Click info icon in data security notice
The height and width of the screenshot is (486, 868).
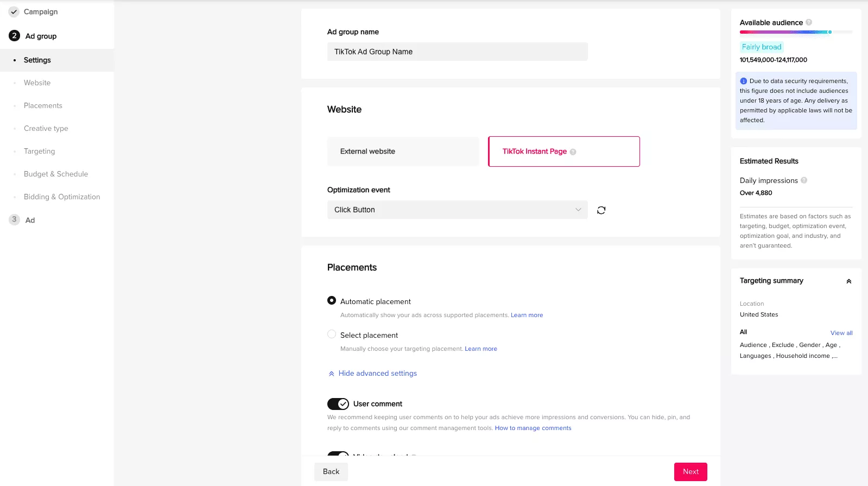tap(744, 81)
